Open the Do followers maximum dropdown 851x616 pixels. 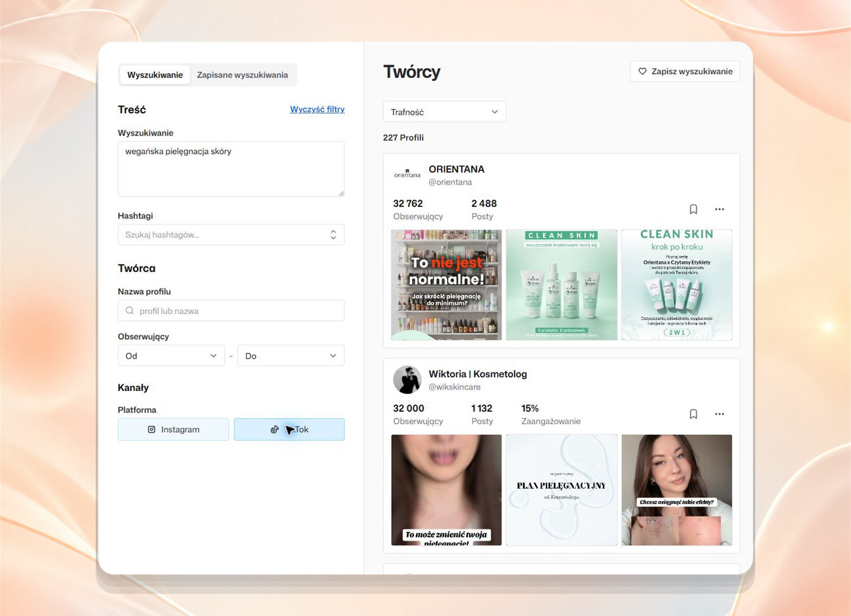(x=291, y=356)
